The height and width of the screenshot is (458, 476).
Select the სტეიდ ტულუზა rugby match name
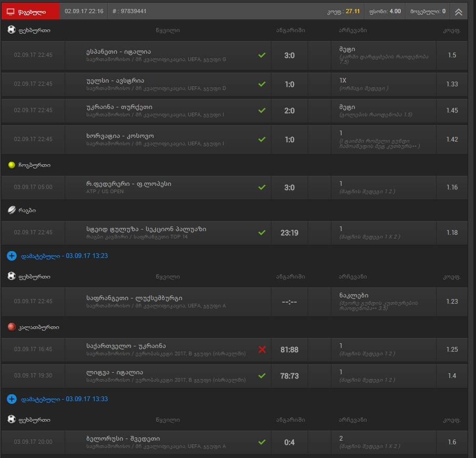(146, 229)
